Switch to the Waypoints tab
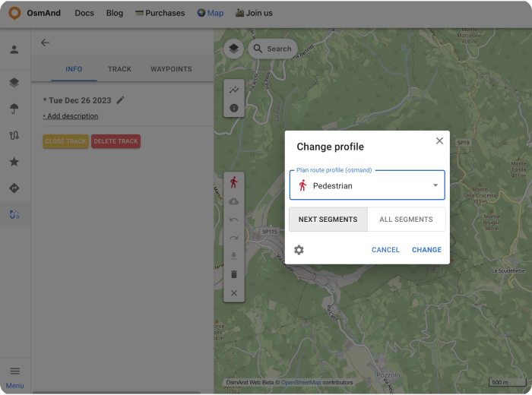The height and width of the screenshot is (395, 532). coord(171,69)
